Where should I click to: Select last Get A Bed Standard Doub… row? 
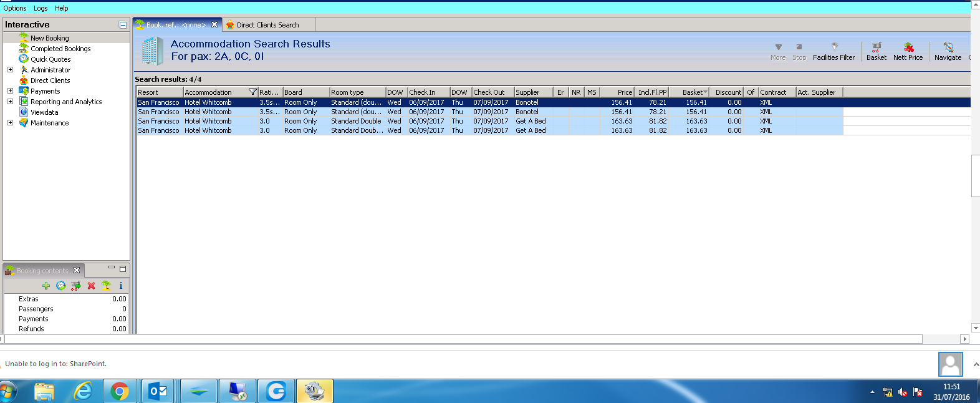489,130
